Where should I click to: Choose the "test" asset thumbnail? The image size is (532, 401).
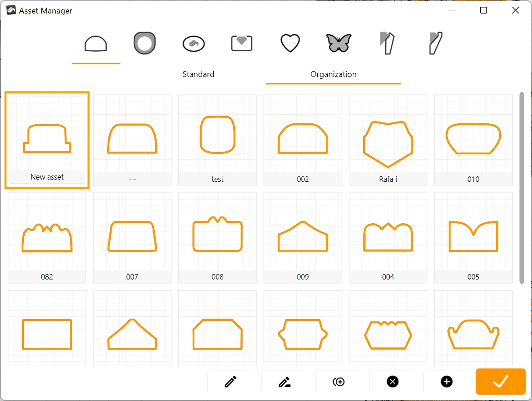(x=217, y=140)
